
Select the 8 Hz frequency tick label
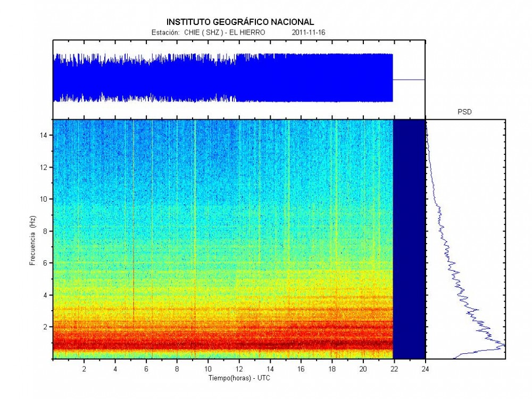[x=46, y=231]
